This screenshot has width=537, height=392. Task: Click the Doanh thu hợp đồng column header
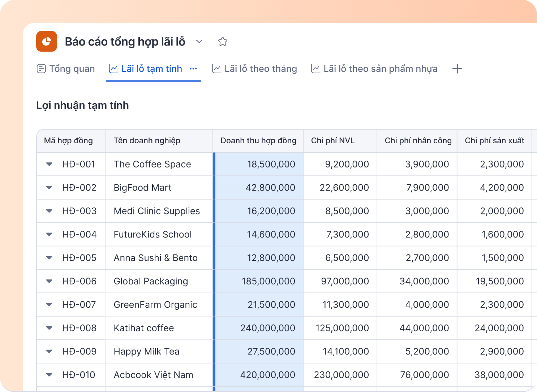(x=258, y=140)
